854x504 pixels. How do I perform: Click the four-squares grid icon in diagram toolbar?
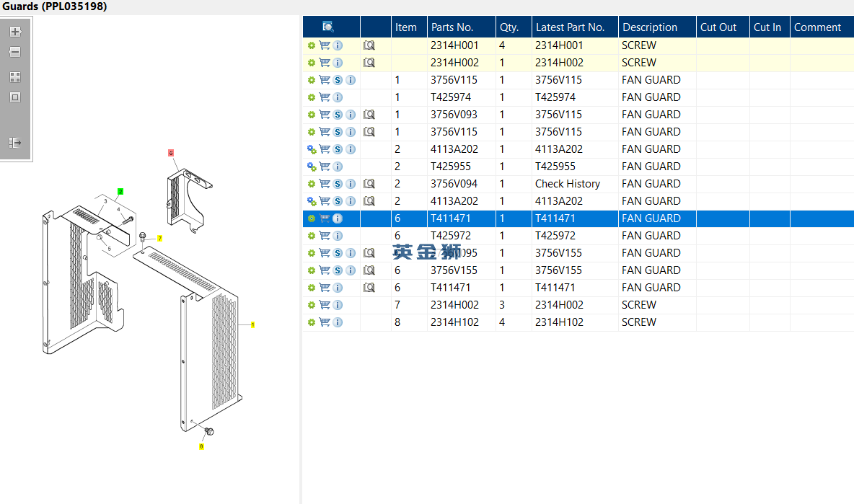tap(15, 76)
